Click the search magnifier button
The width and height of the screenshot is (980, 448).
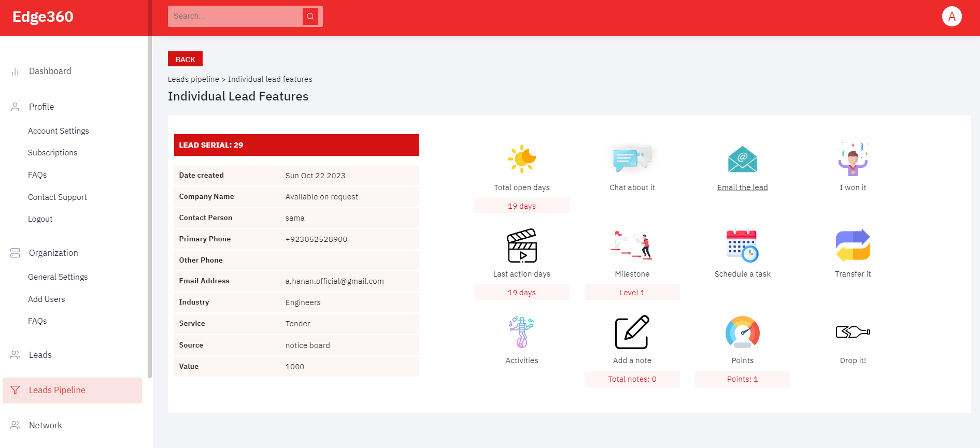coord(310,17)
